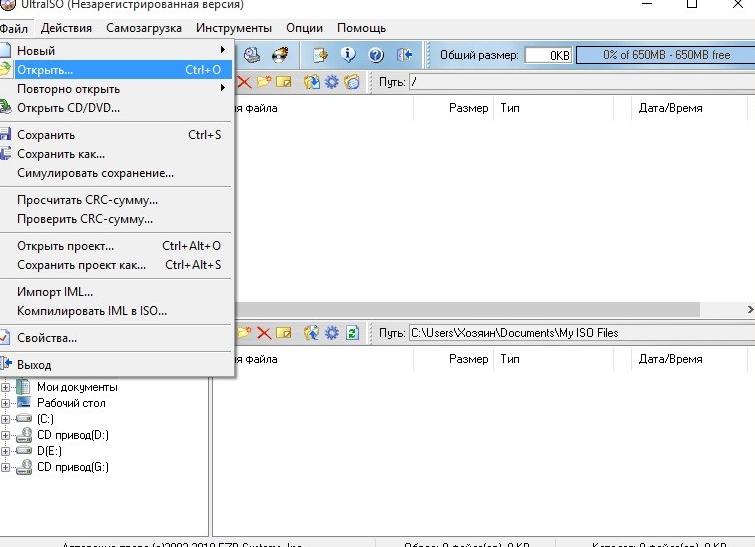Click the Мои документы folder icon
This screenshot has height=547, width=755.
(23, 387)
